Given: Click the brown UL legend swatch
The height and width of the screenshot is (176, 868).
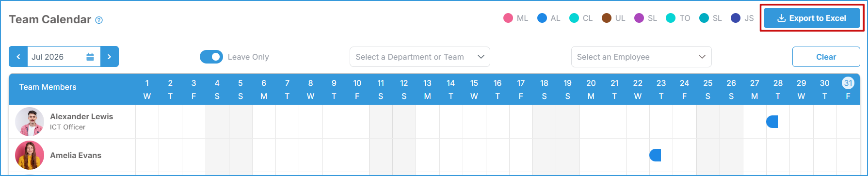Looking at the screenshot, I should 607,18.
